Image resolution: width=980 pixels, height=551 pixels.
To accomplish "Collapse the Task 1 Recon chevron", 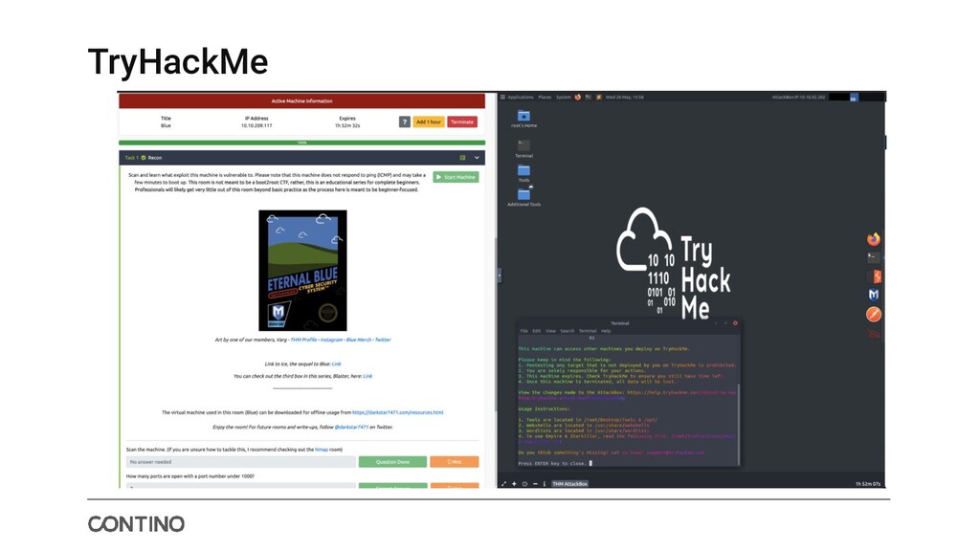I will click(x=477, y=158).
